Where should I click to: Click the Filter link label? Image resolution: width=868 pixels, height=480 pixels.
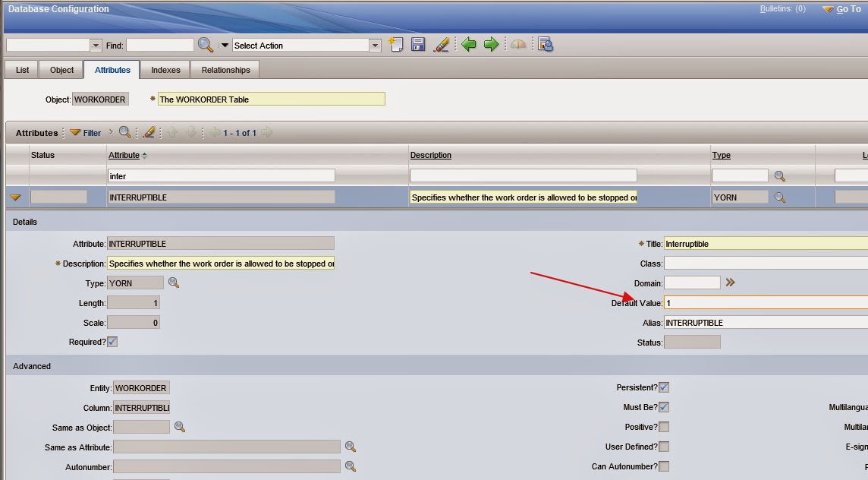click(92, 133)
